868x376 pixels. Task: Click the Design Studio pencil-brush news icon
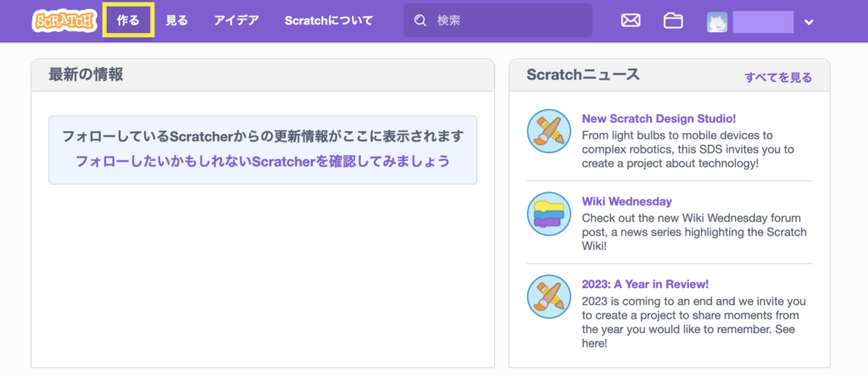(x=548, y=131)
